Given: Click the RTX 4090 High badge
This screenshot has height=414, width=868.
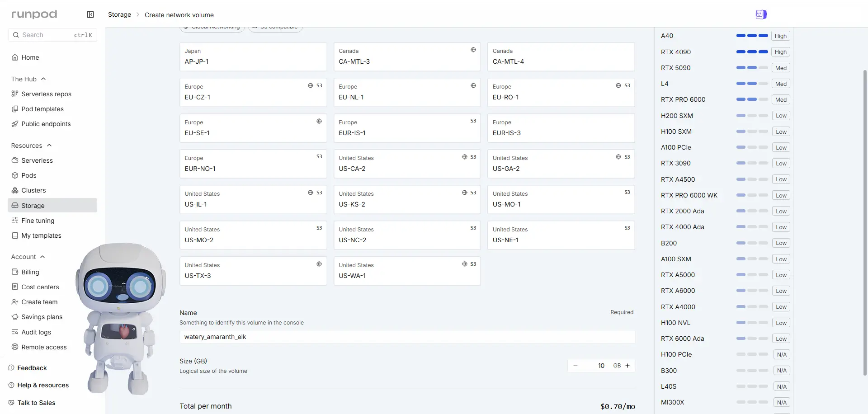Looking at the screenshot, I should point(780,52).
